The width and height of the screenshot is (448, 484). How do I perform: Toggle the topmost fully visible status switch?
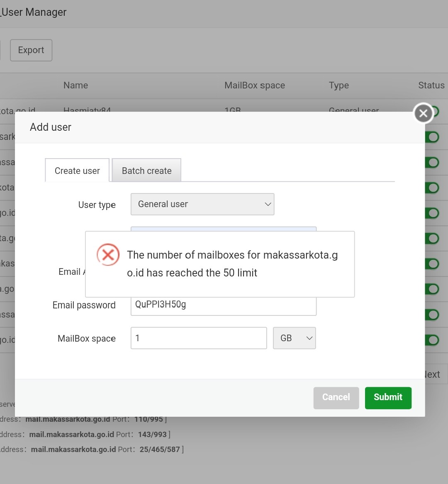point(432,137)
